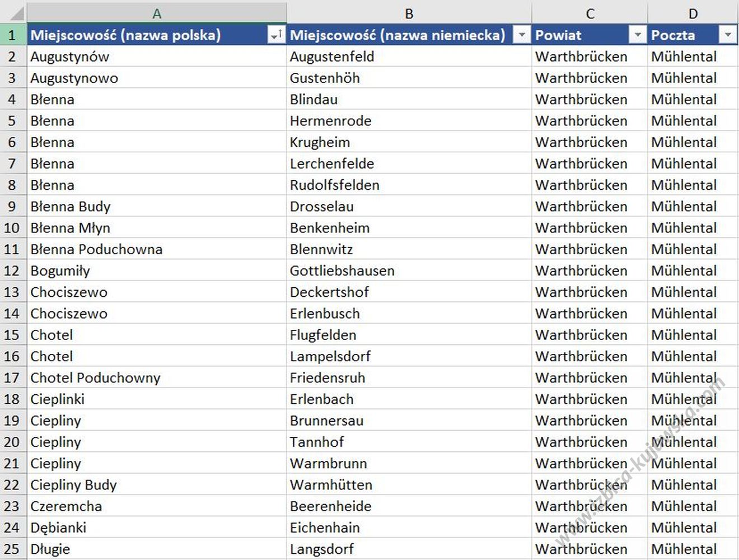
Task: Select column D header
Action: coord(693,13)
